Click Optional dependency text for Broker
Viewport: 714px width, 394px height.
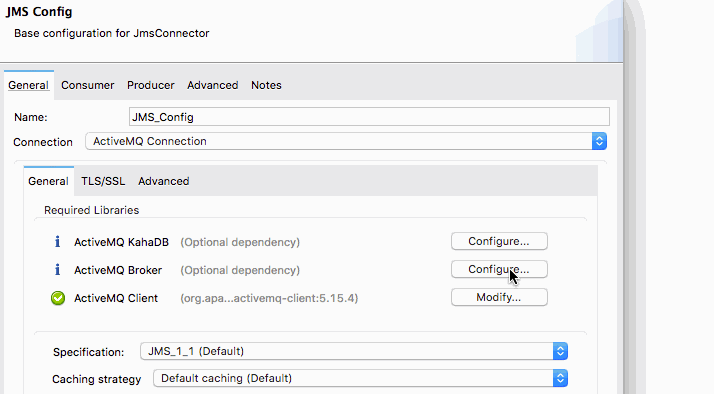pyautogui.click(x=240, y=270)
